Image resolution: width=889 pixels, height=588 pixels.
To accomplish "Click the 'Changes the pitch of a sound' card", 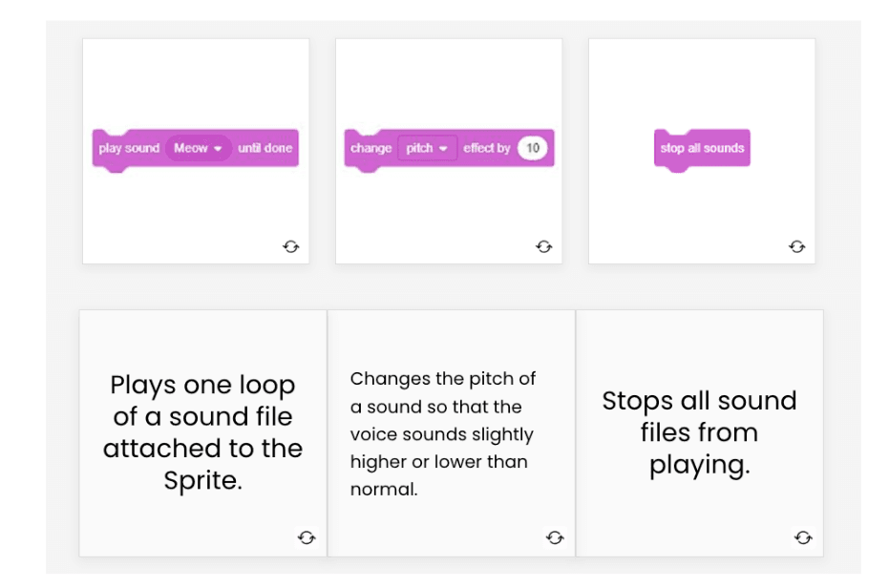I will [451, 431].
